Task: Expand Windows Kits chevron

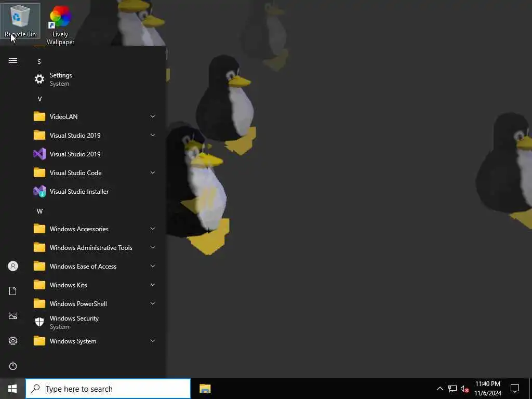Action: click(153, 285)
